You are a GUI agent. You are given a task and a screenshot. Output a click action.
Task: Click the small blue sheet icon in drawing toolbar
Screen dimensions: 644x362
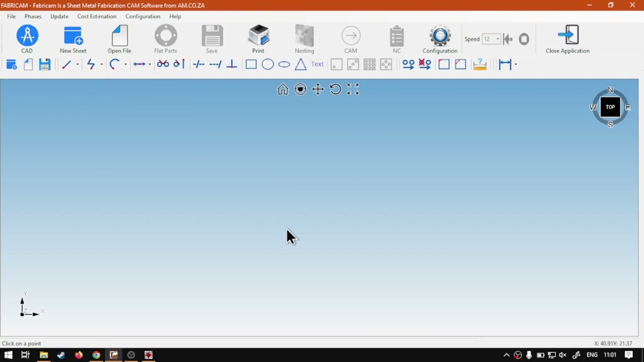pos(12,64)
